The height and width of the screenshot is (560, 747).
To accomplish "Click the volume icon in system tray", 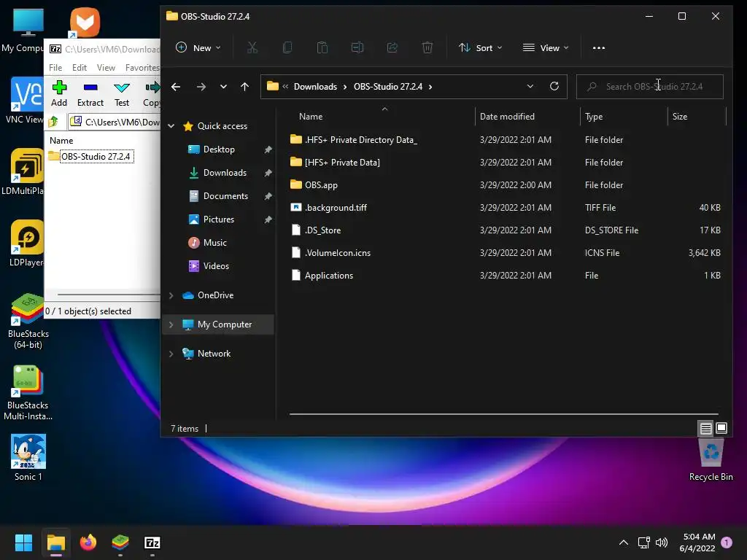I will pyautogui.click(x=661, y=542).
